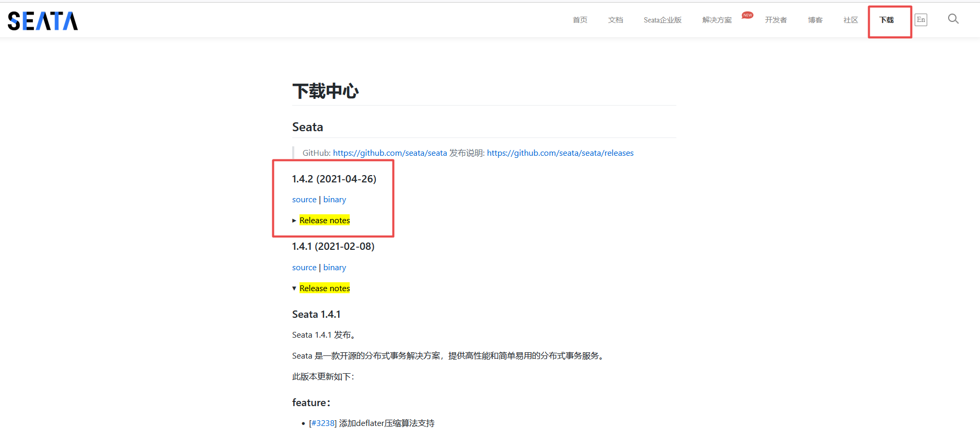Screen dimensions: 980x438
Task: Open the 首页 menu item
Action: pyautogui.click(x=580, y=20)
